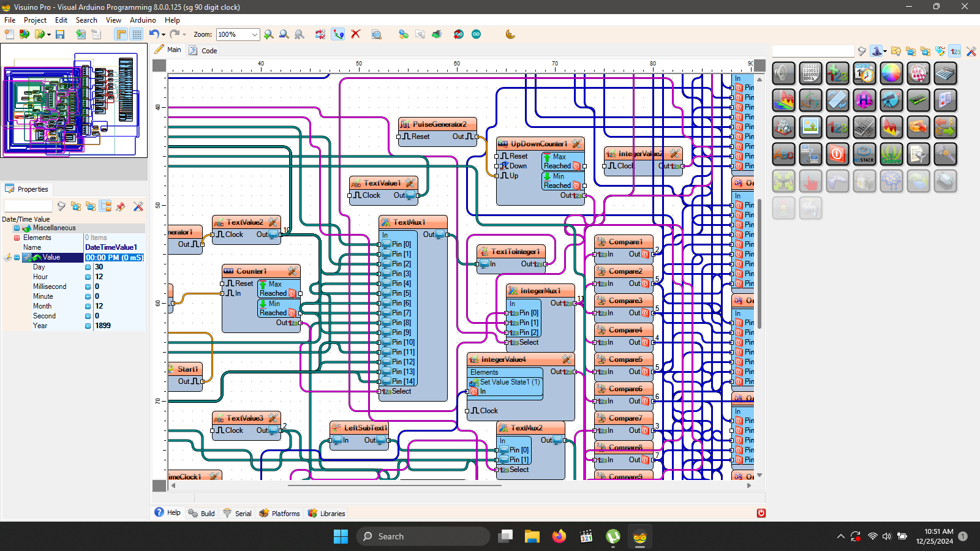The image size is (980, 551).
Task: Open the Binary data components category
Action: click(x=810, y=73)
